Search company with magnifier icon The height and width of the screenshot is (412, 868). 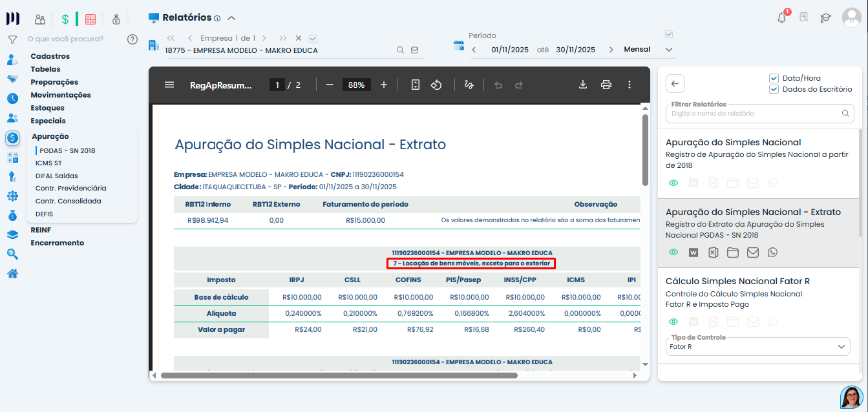400,50
